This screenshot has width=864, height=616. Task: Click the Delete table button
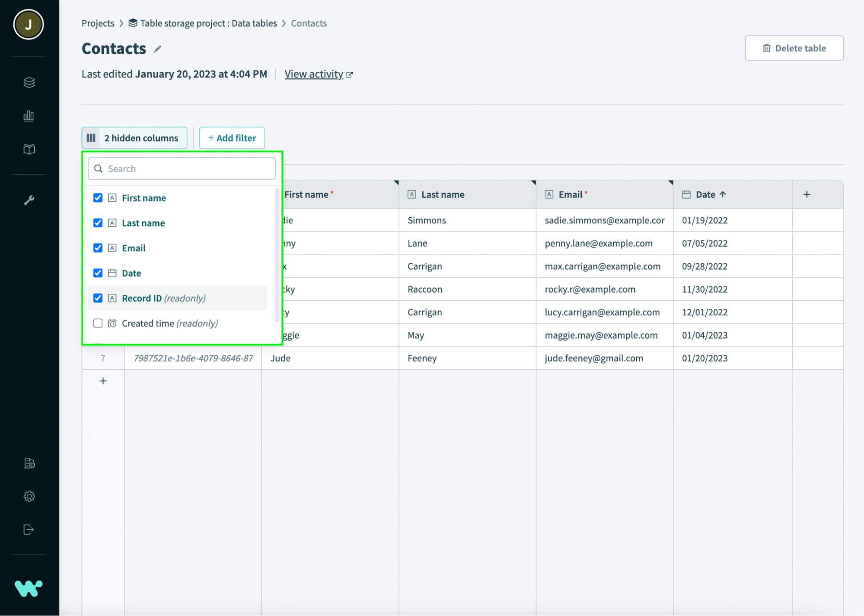pos(794,48)
